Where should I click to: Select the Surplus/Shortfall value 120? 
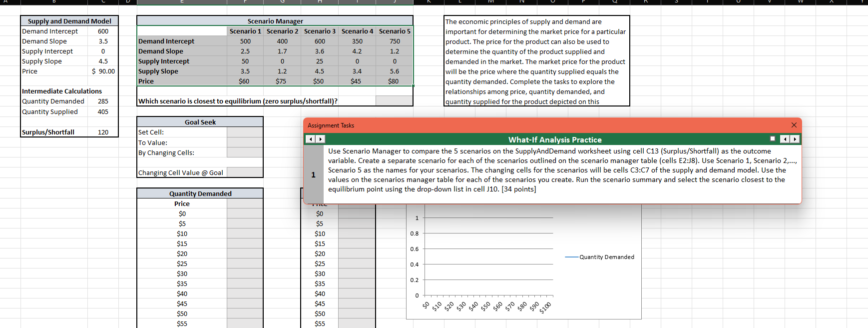click(103, 132)
